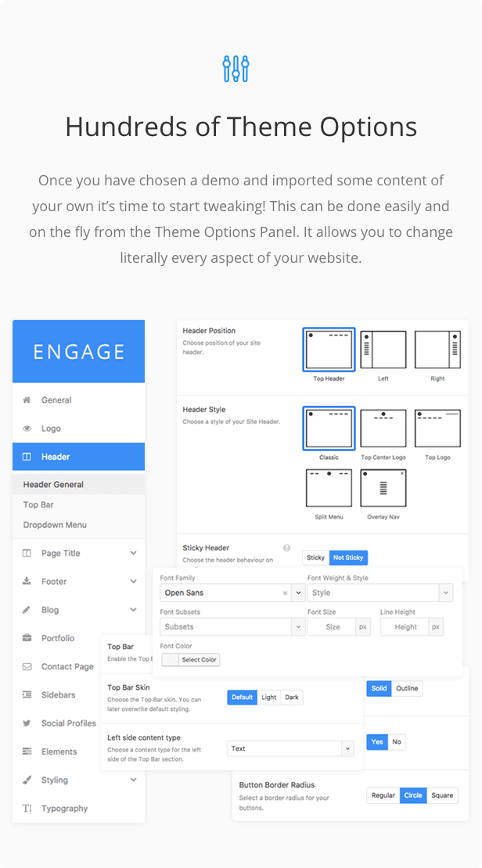This screenshot has height=868, width=482.
Task: Expand the Blog menu chevron
Action: click(x=134, y=609)
